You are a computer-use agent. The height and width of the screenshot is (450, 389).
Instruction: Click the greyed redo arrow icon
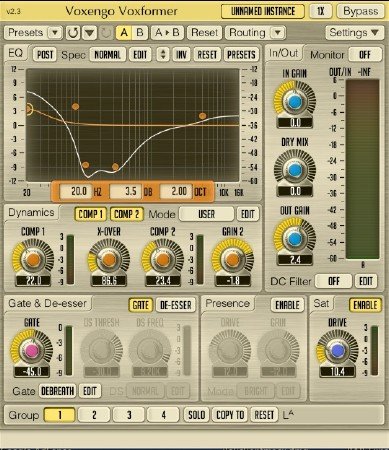106,33
